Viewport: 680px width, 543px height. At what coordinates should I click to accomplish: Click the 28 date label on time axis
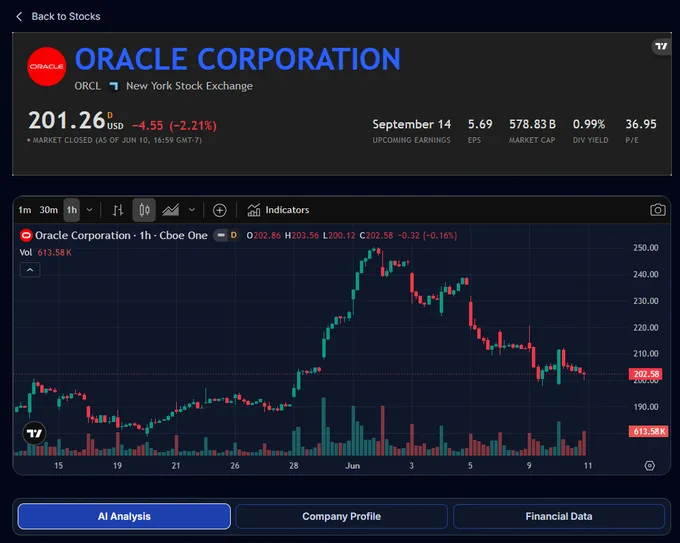(x=294, y=466)
